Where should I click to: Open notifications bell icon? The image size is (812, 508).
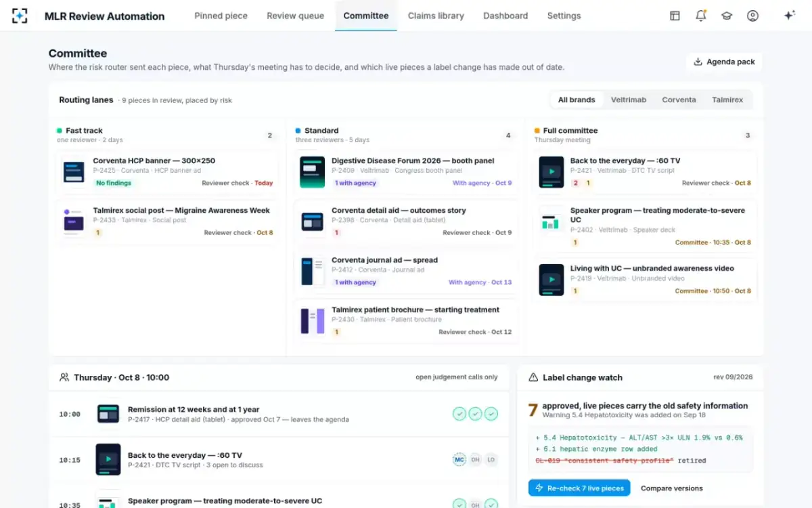(x=701, y=16)
